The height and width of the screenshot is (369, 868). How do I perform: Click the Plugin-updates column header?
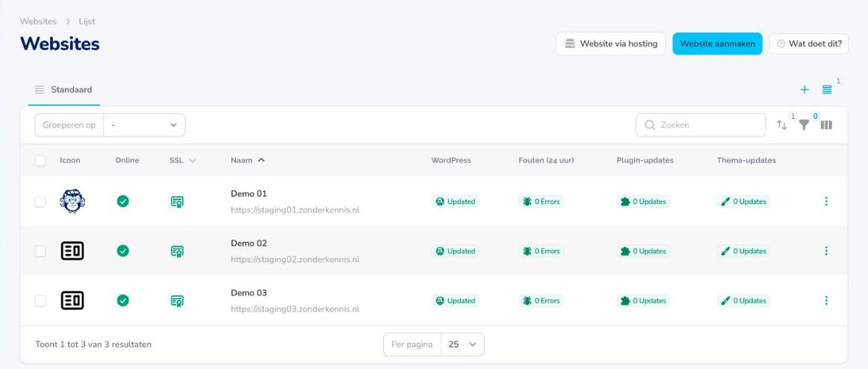645,160
